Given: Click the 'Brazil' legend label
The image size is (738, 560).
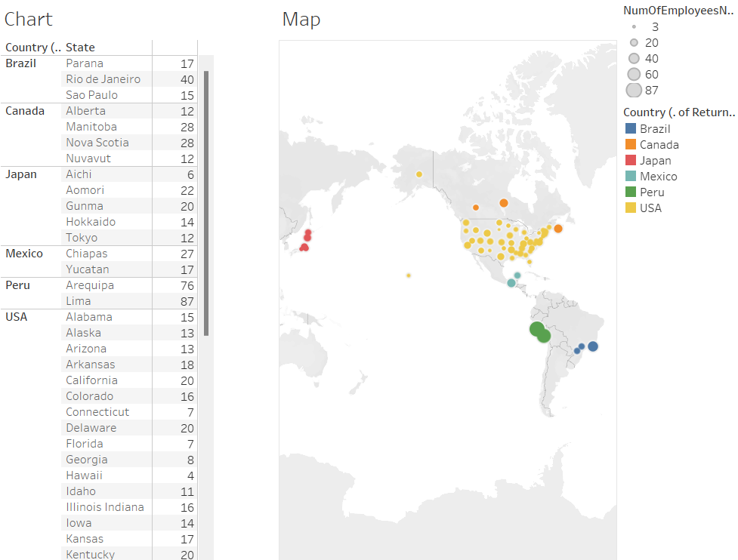Looking at the screenshot, I should [x=655, y=129].
